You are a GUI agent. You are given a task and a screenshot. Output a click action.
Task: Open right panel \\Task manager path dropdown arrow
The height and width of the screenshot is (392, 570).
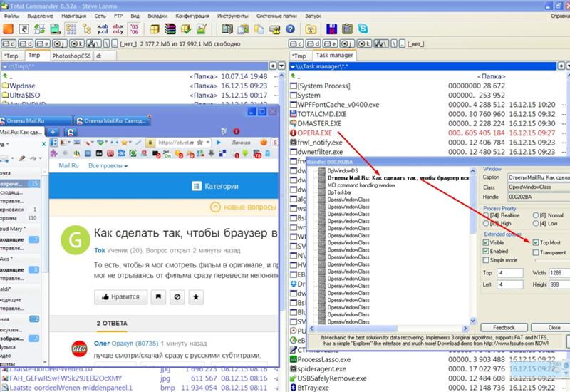pyautogui.click(x=293, y=66)
